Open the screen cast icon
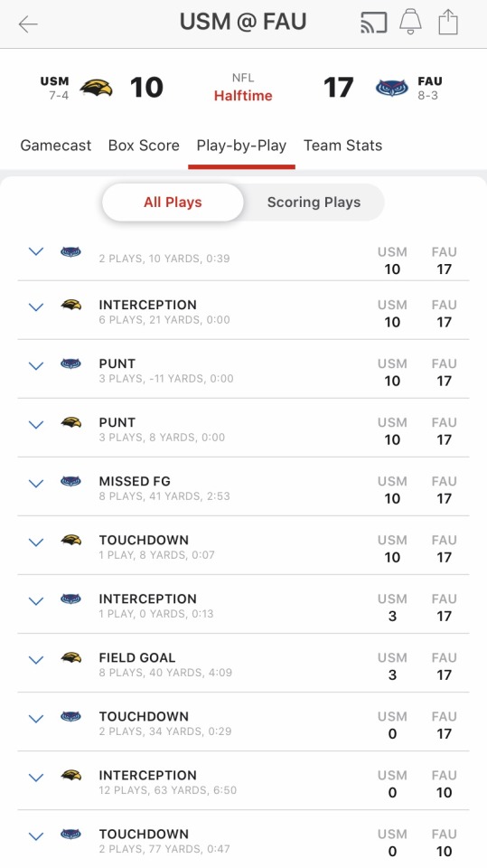487x868 pixels. point(373,24)
